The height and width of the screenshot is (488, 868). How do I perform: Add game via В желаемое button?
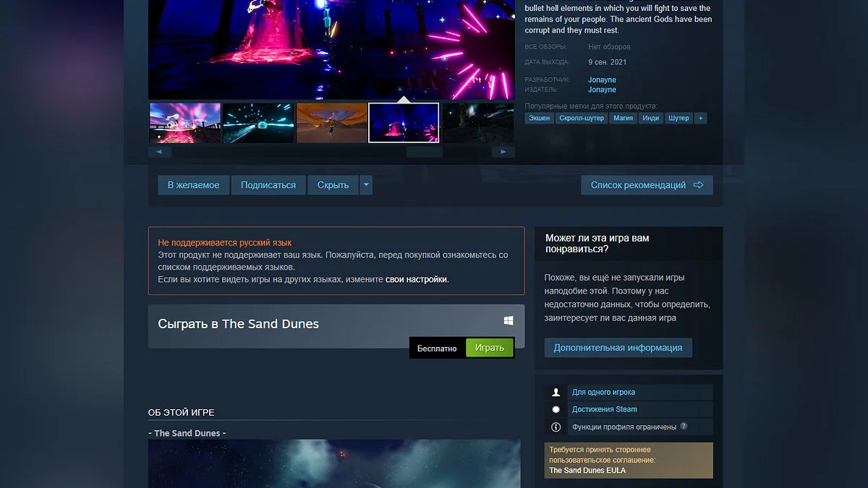[x=193, y=185]
